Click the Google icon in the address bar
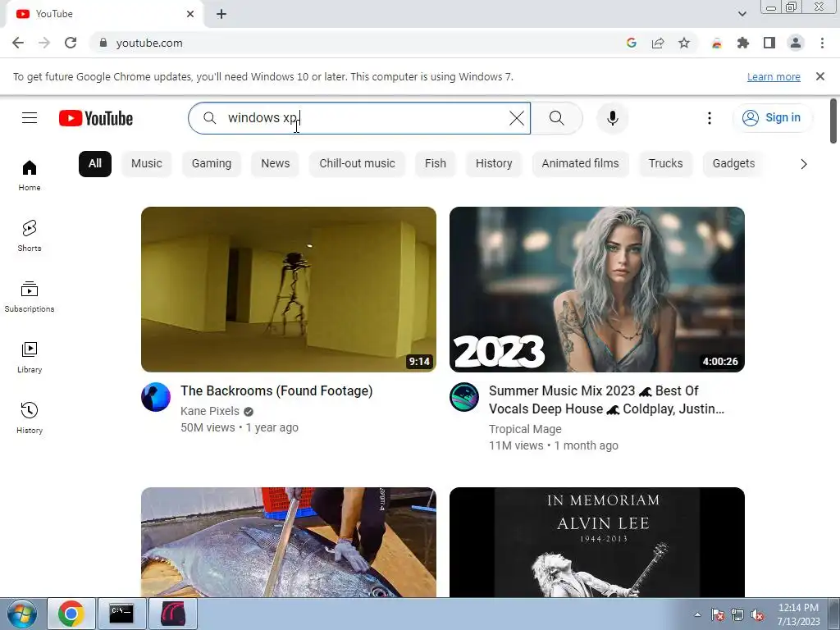 (632, 43)
